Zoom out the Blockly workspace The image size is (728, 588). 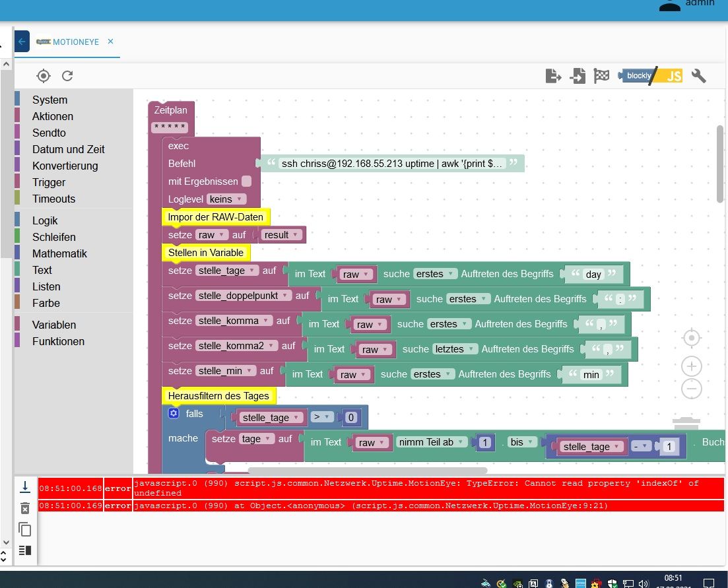point(691,389)
